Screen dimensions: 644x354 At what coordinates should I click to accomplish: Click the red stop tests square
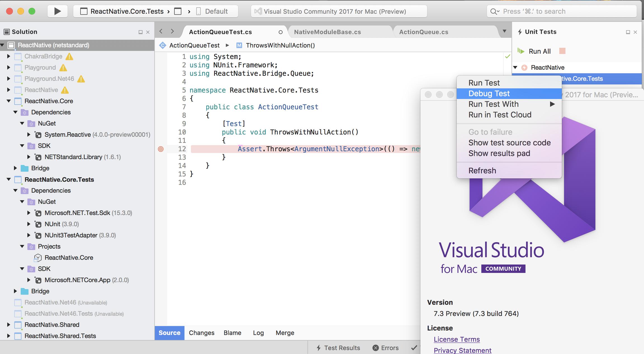[562, 51]
